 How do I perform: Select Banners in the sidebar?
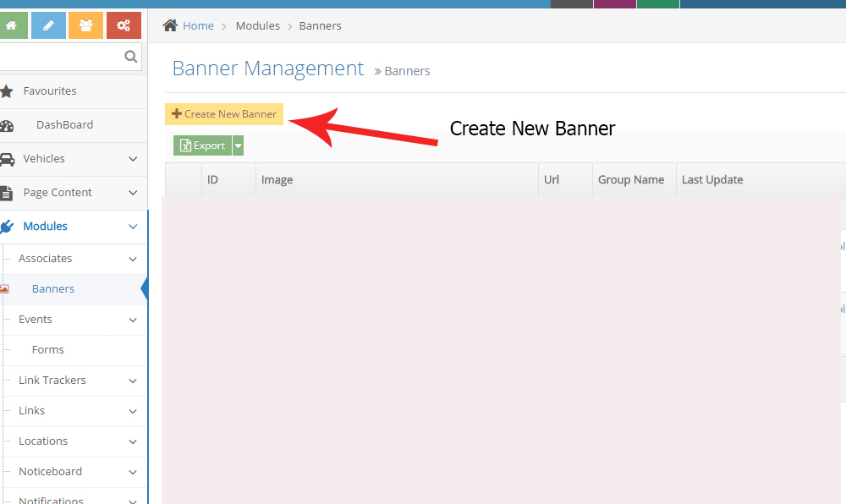pyautogui.click(x=52, y=288)
